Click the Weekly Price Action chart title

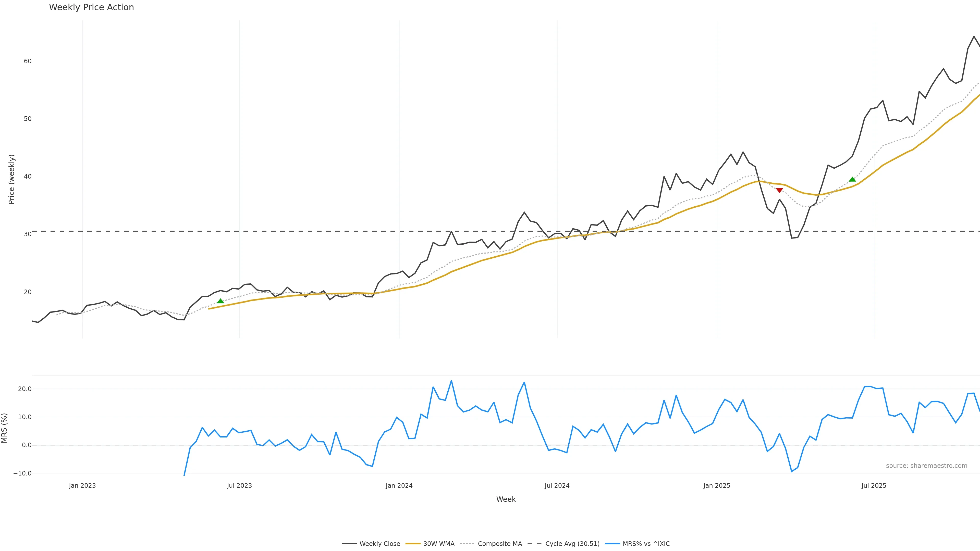91,7
